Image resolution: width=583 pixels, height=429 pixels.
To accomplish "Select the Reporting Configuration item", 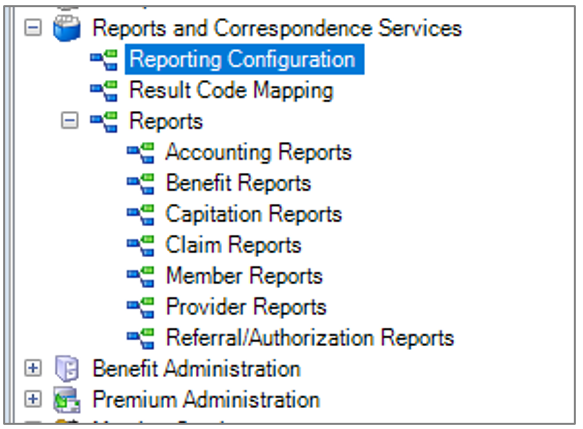I will (x=244, y=59).
